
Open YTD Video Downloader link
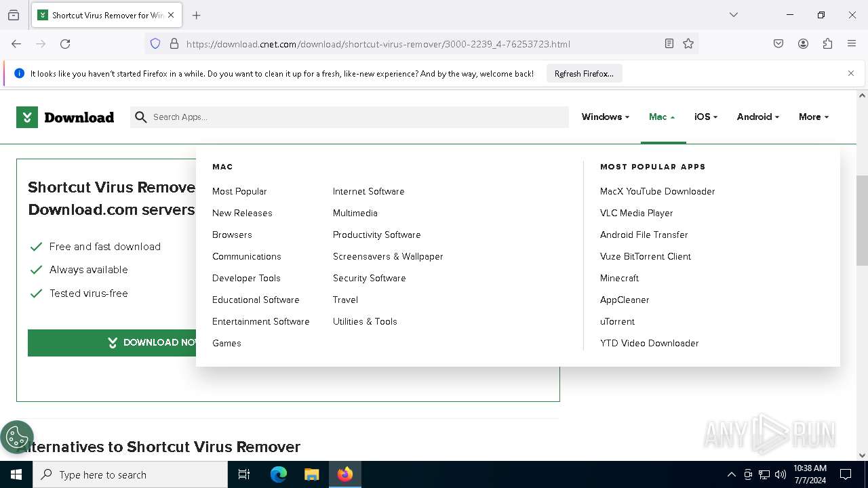[x=649, y=343]
